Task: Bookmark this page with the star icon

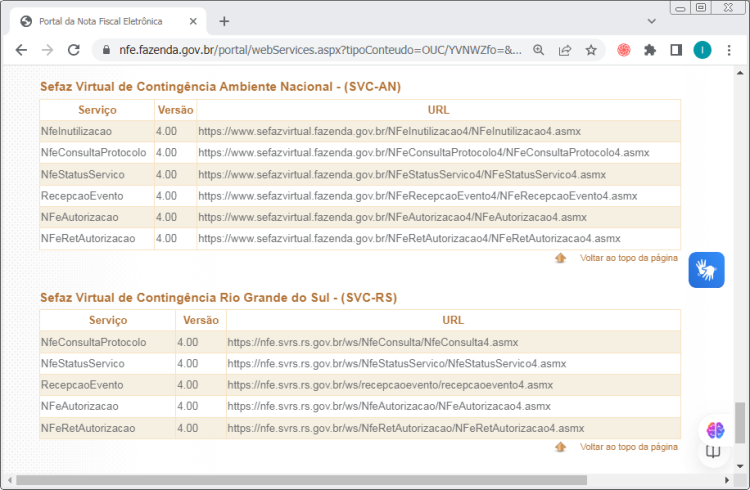Action: click(x=591, y=50)
